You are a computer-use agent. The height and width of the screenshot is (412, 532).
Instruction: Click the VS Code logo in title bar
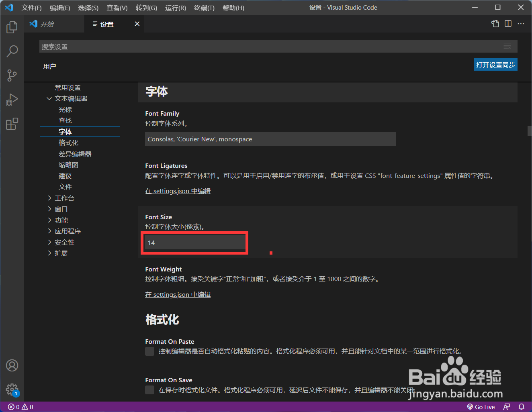pos(9,8)
